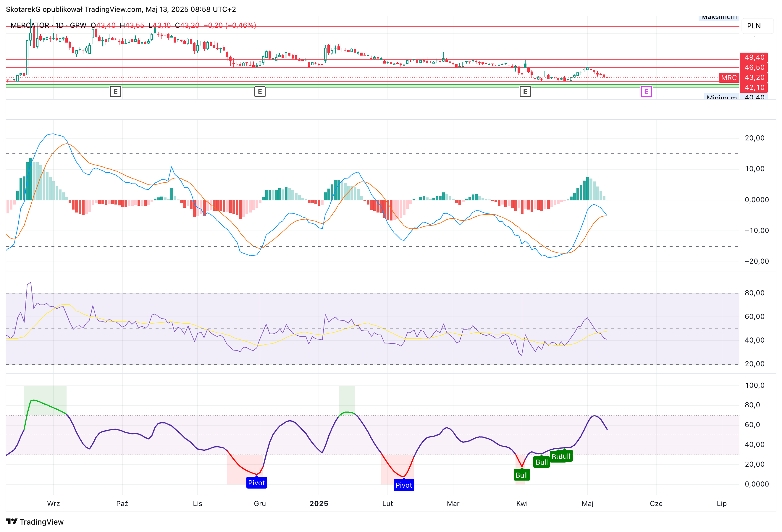Click the red MRC symbol price tag

pos(729,78)
